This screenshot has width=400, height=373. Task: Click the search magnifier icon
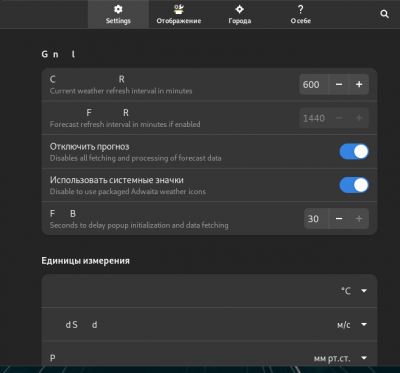coord(384,14)
